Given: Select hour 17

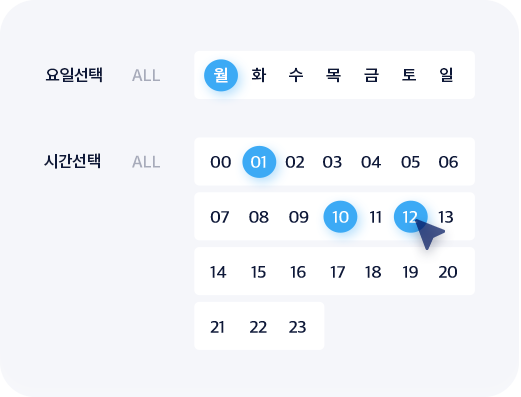Looking at the screenshot, I should click(337, 272).
